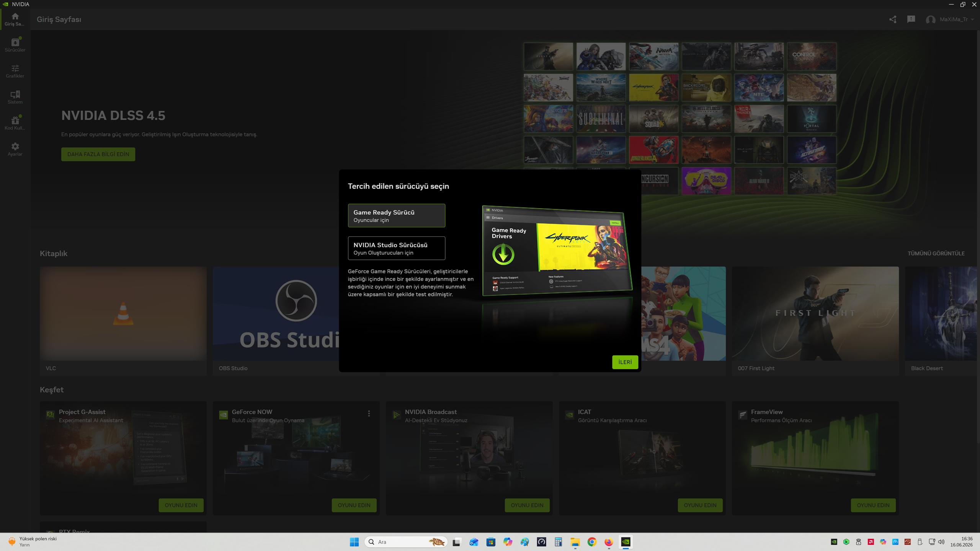Open GeForce NOW card three-dot menu
This screenshot has width=980, height=551.
pos(369,414)
